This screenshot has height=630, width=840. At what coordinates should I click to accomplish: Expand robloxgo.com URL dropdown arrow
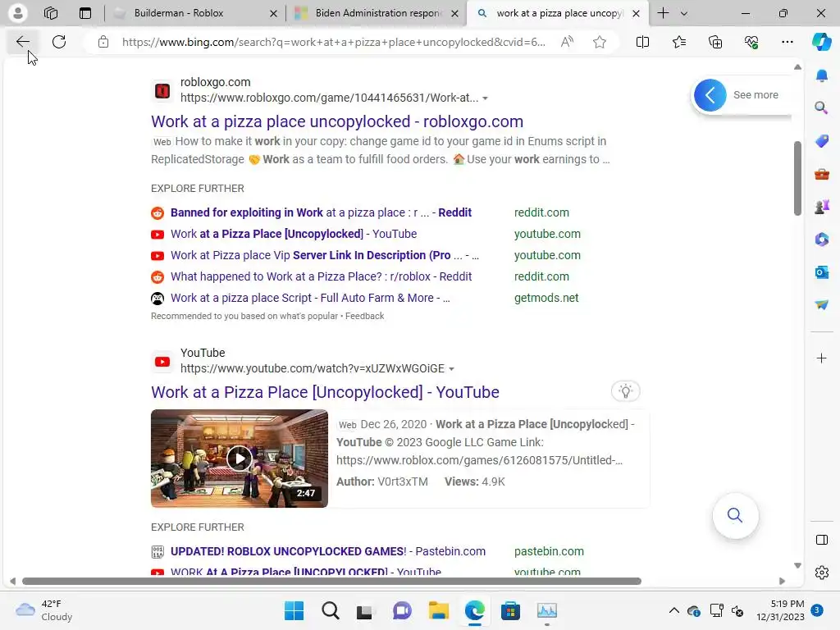tap(485, 98)
